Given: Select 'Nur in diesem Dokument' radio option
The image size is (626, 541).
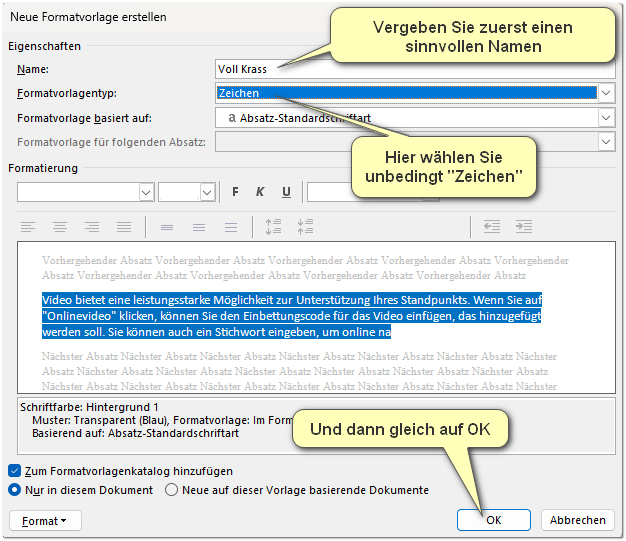Looking at the screenshot, I should [x=15, y=490].
